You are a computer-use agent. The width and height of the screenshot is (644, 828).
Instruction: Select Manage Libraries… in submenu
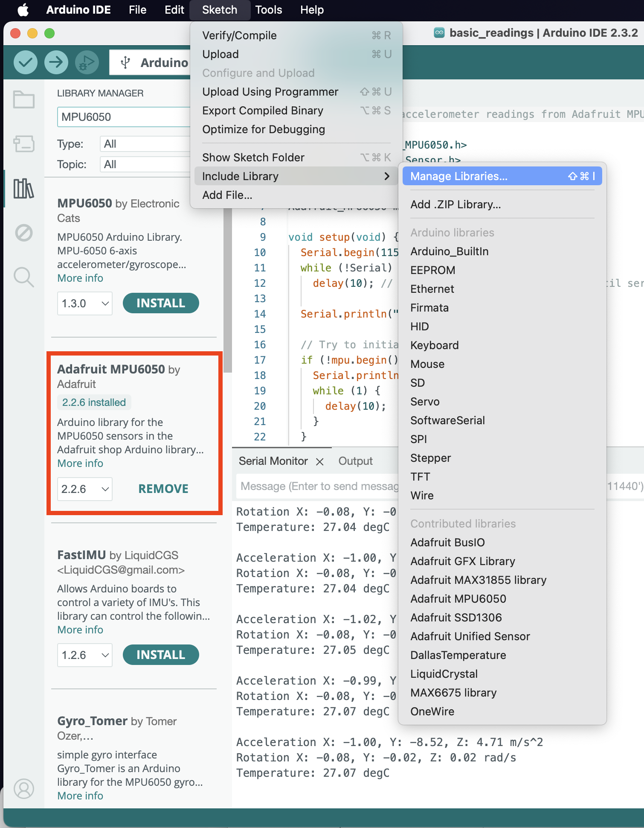[502, 176]
